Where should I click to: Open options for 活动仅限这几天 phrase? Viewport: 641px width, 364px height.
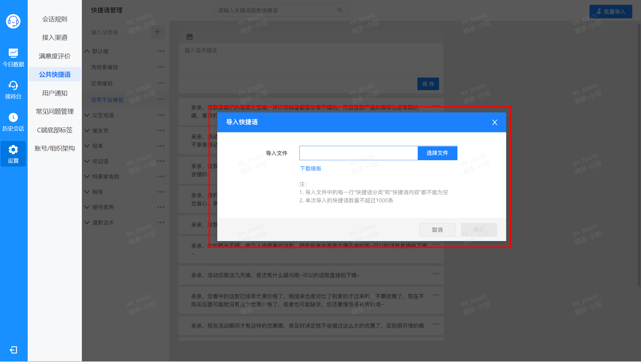[436, 274]
